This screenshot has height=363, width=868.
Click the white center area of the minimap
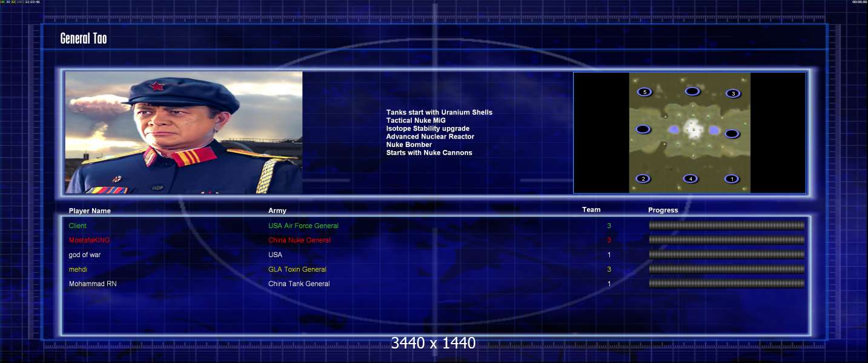pos(692,128)
